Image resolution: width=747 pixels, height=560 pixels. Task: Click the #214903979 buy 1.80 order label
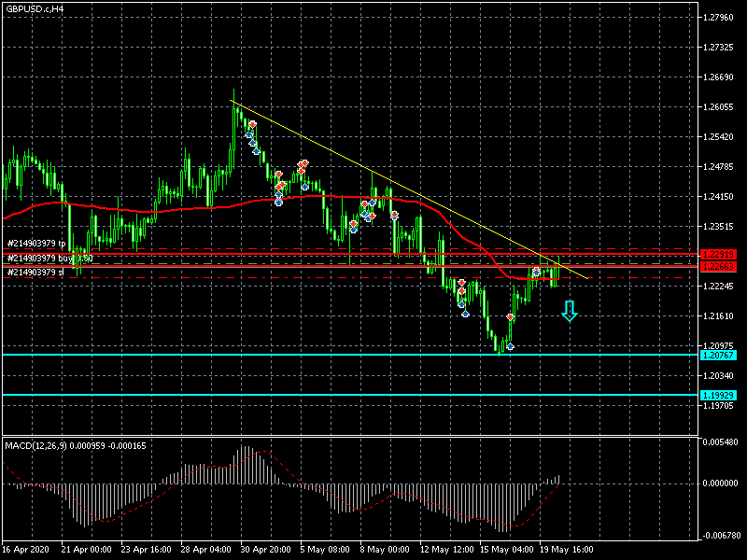[49, 258]
